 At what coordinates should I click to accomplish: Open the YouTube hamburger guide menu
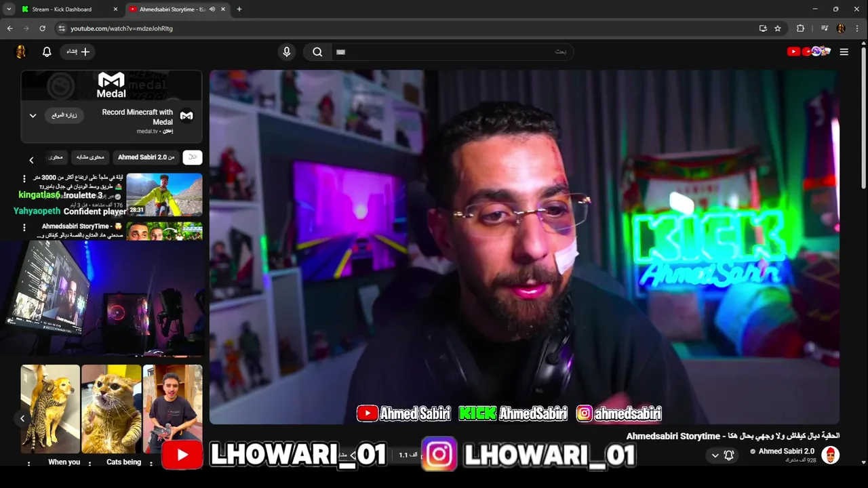click(844, 52)
